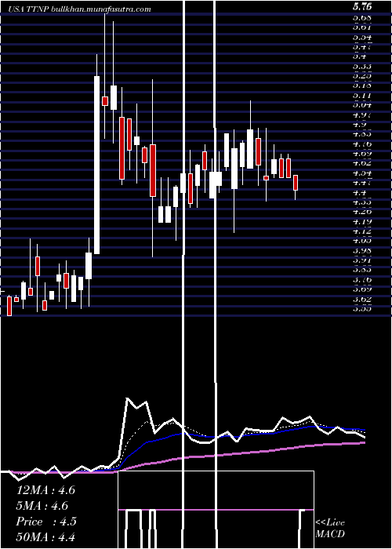Viewport: 392px width, 549px height.
Task: Click the 3.55 bottom price axis label
Action: coord(362,308)
